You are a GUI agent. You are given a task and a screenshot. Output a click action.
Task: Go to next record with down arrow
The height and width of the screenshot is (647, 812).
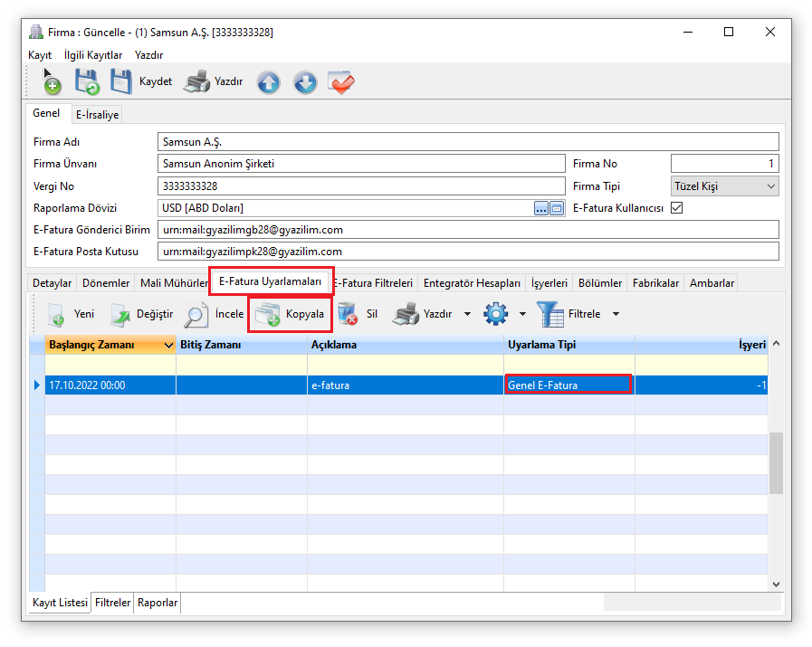[x=305, y=82]
